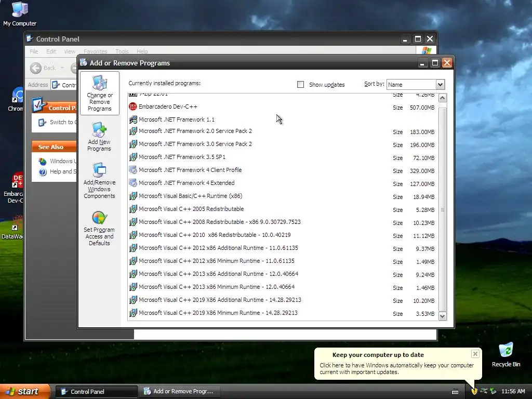This screenshot has height=399, width=532.
Task: Click the Start button
Action: (x=25, y=391)
